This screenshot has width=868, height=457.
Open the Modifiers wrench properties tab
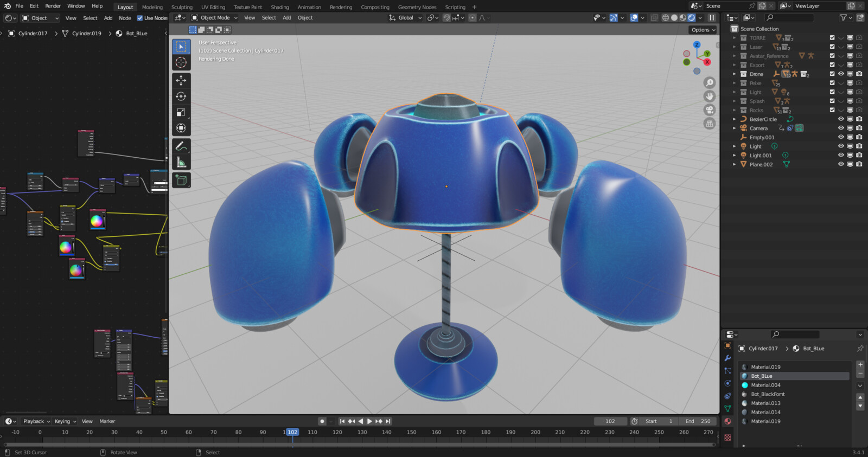(727, 358)
